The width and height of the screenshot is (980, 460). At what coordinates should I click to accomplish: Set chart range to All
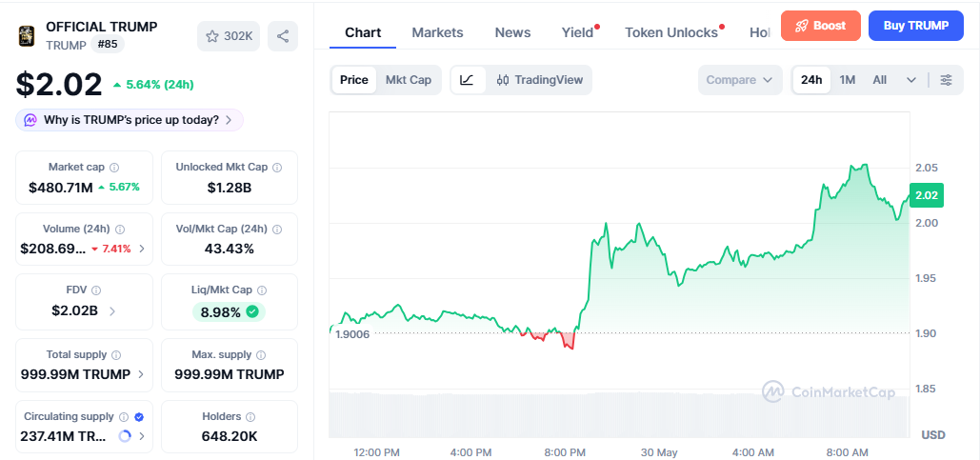[879, 80]
